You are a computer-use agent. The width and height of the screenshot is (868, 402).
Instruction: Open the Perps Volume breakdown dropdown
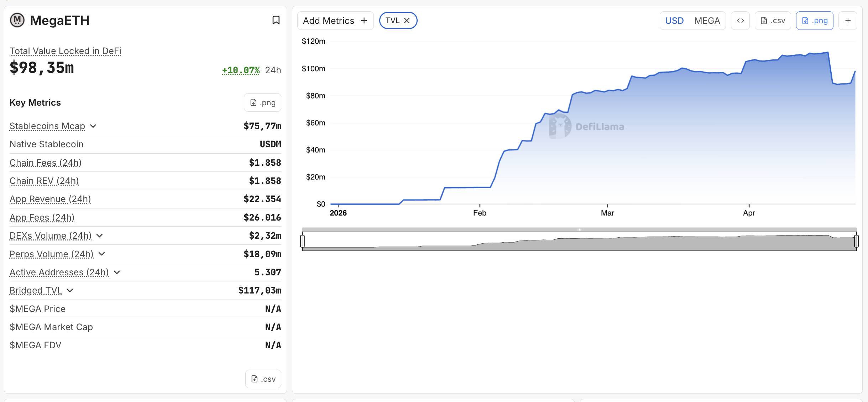102,254
